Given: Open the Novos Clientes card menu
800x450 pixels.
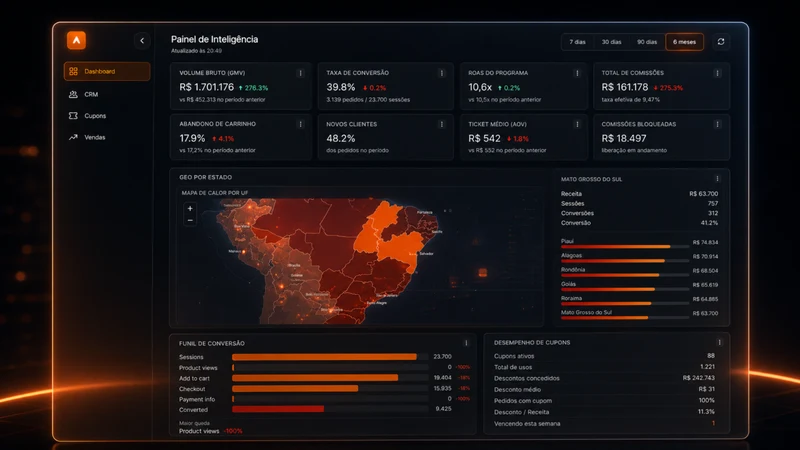Looking at the screenshot, I should tap(442, 124).
